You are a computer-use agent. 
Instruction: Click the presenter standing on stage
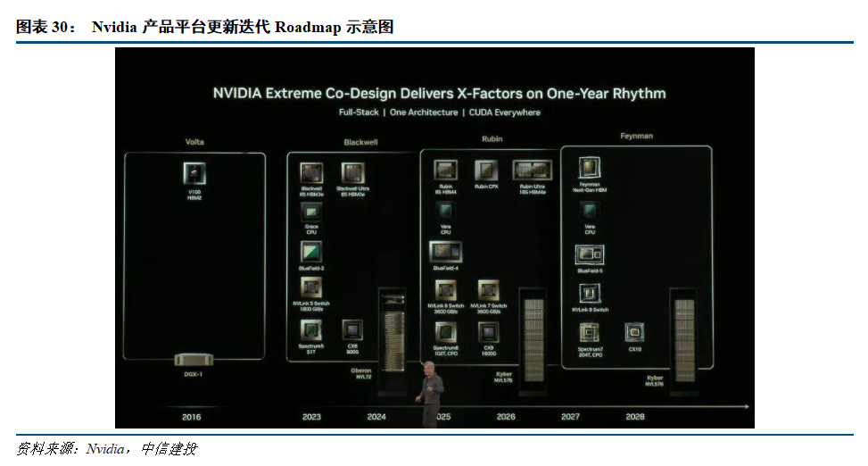click(430, 395)
